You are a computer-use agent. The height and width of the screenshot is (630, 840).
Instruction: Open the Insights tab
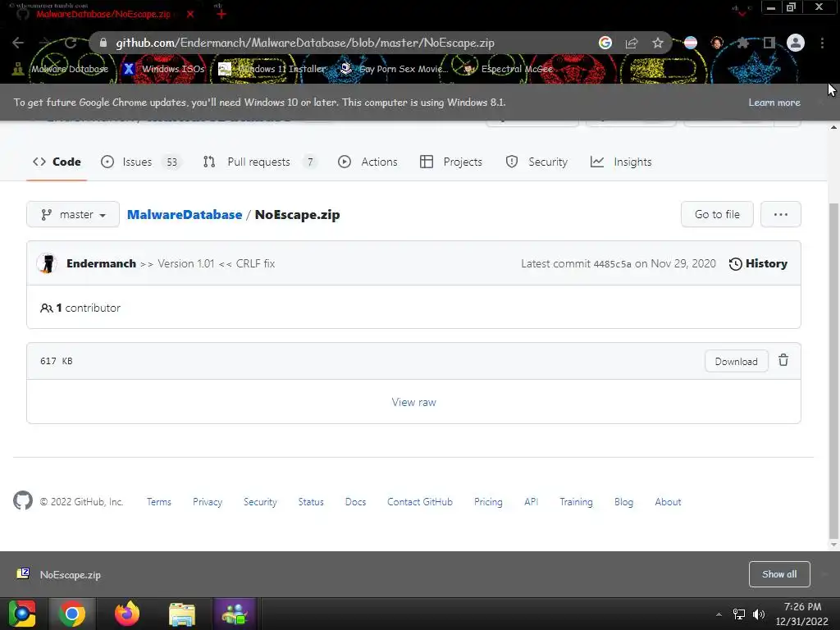coord(621,162)
